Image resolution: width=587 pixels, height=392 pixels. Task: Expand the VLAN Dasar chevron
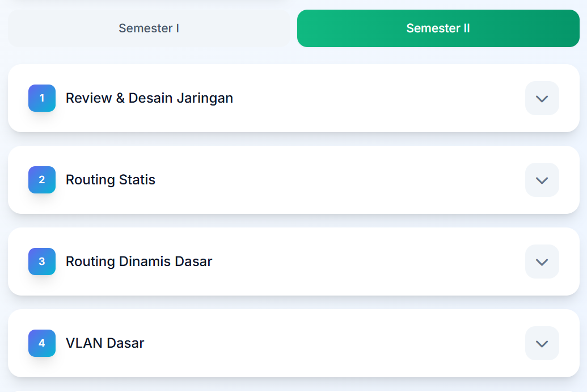click(542, 343)
